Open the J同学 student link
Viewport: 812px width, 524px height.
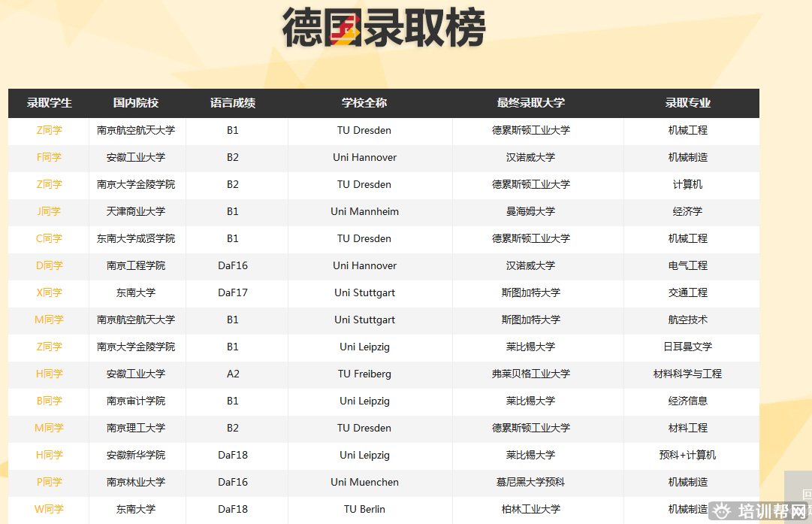point(50,211)
